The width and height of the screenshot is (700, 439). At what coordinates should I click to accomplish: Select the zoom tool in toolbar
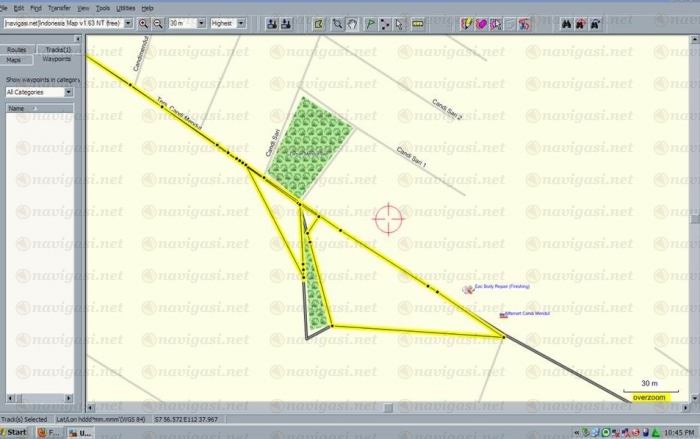pos(336,22)
